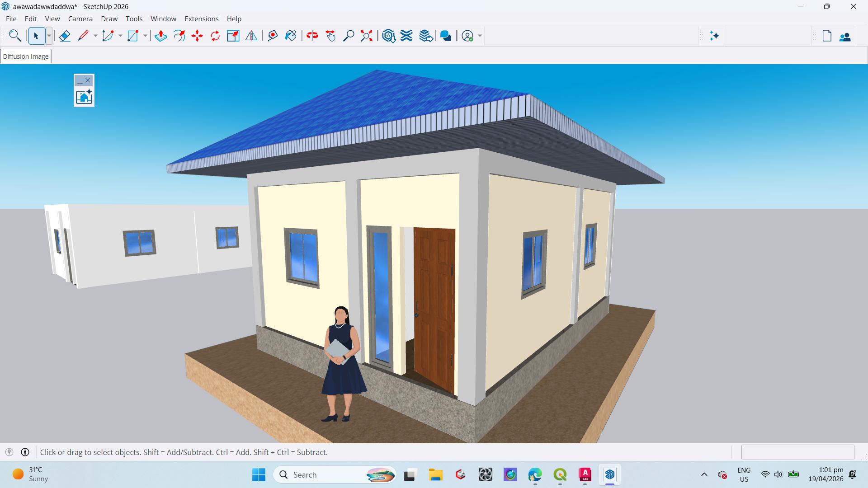Click the Zoom Extents tool
This screenshot has width=868, height=488.
pyautogui.click(x=367, y=36)
